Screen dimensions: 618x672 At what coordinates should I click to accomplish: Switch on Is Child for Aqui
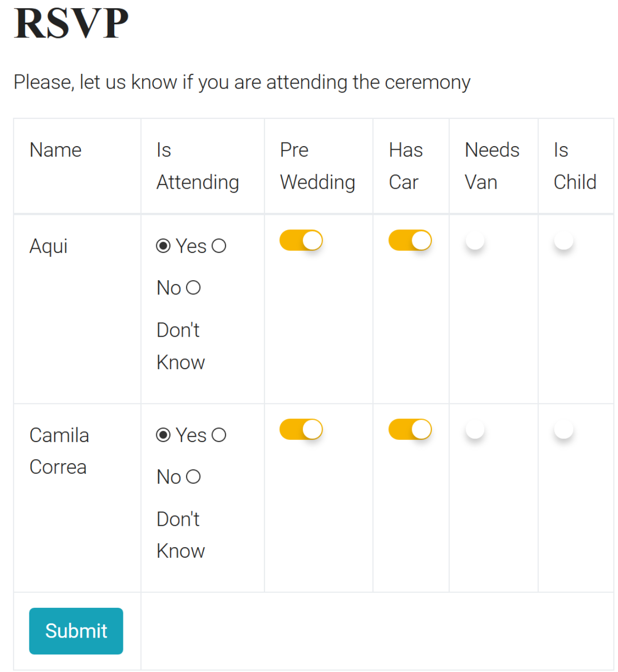click(x=563, y=241)
